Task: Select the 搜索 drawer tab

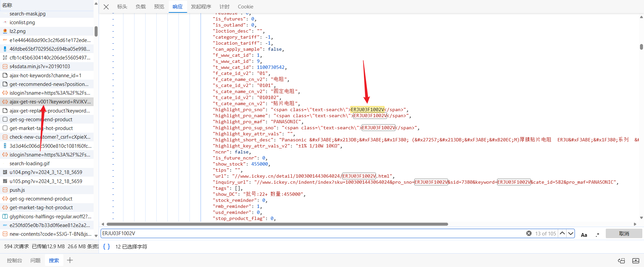Action: (x=54, y=260)
